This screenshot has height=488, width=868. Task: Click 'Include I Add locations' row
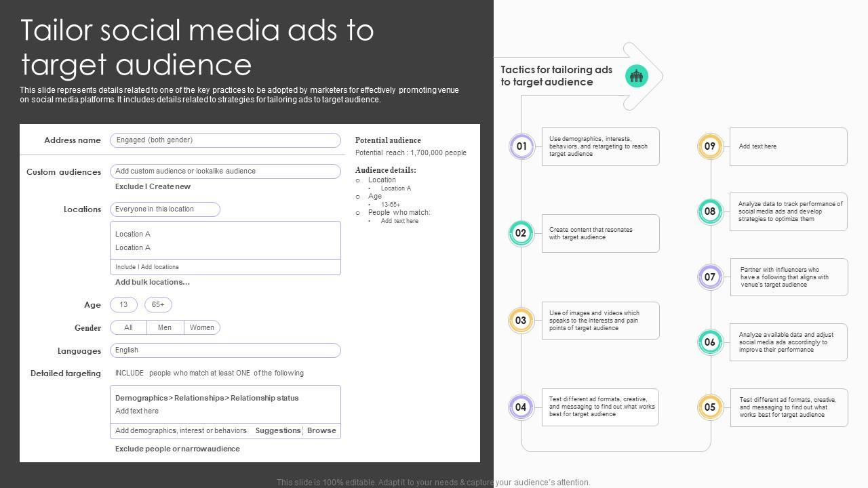pyautogui.click(x=225, y=267)
